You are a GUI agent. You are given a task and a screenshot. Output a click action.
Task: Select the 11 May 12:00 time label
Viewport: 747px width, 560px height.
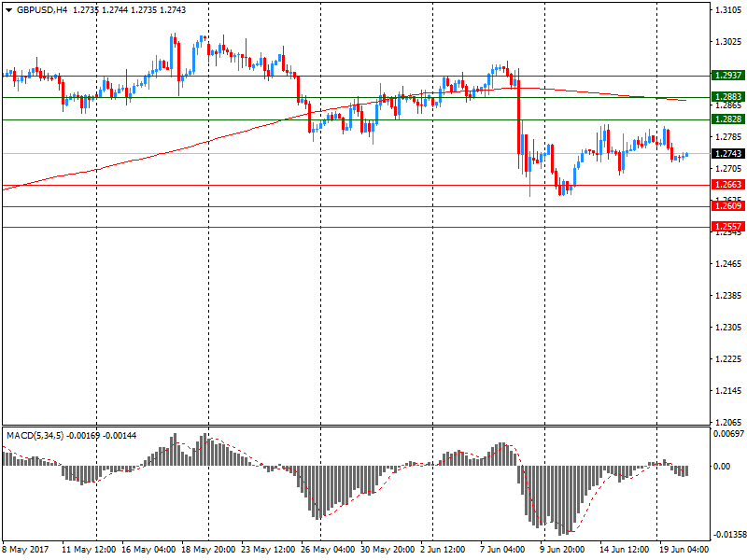pyautogui.click(x=89, y=550)
